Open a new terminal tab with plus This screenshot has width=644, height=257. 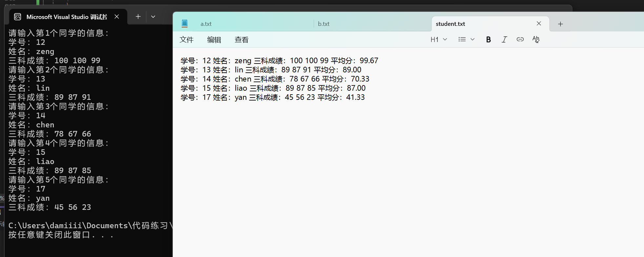pos(138,16)
